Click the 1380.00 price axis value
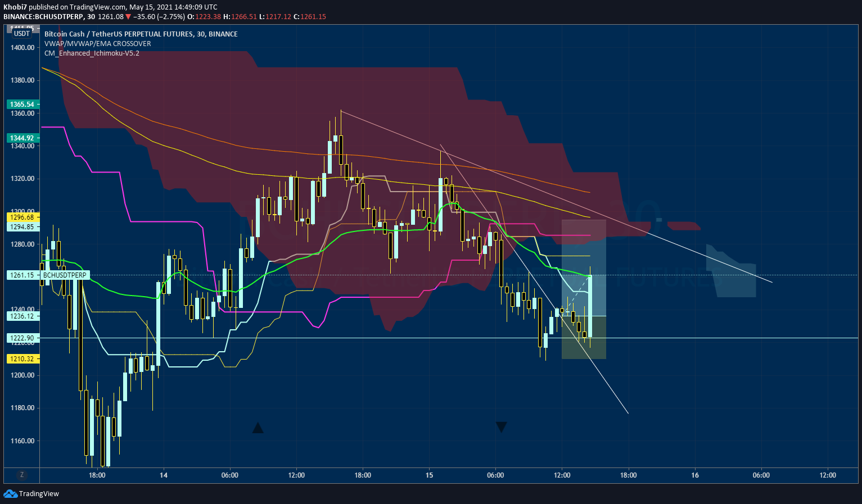The height and width of the screenshot is (504, 862). [22, 80]
